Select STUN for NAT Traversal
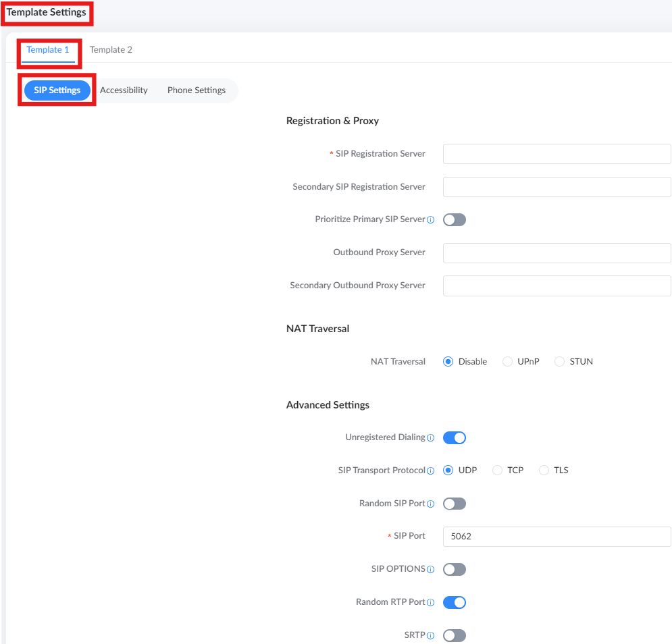The height and width of the screenshot is (644, 672). (x=559, y=362)
